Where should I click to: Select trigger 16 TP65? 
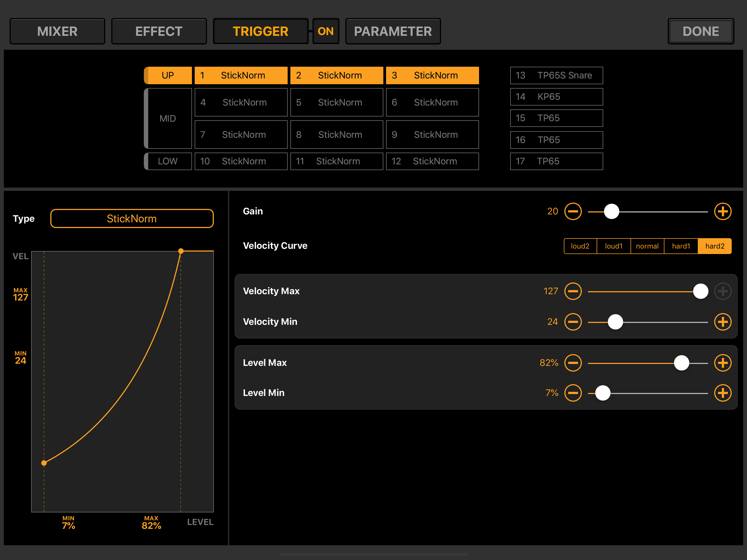click(x=556, y=140)
